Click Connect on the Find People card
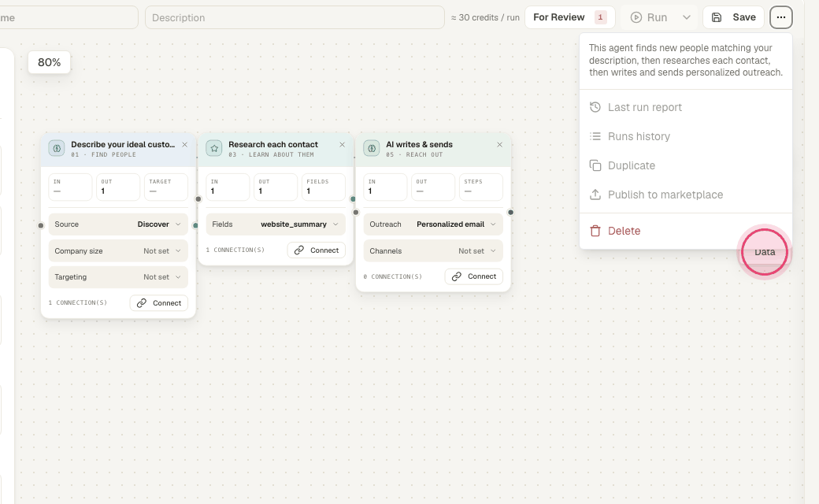Screen dimensions: 819x504 [159, 303]
